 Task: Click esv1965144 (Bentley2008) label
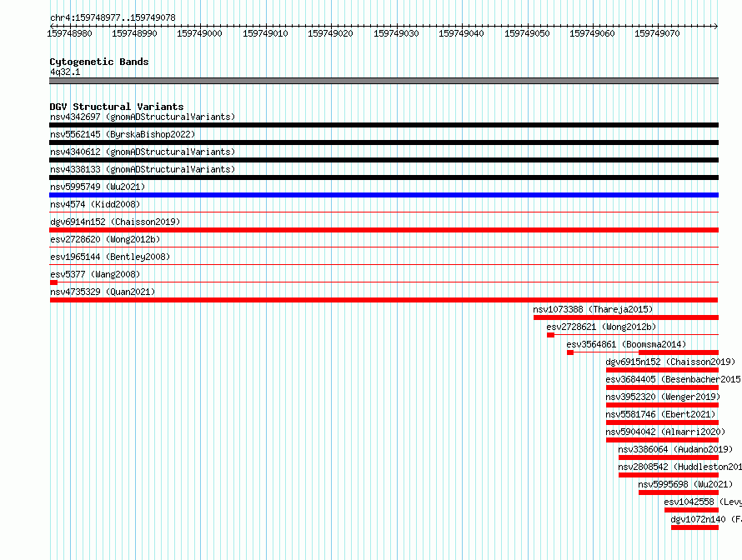(110, 257)
